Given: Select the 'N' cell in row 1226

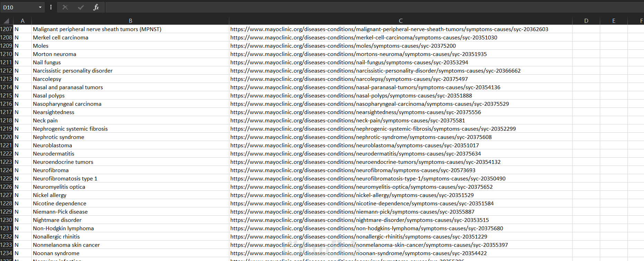Looking at the screenshot, I should point(22,187).
